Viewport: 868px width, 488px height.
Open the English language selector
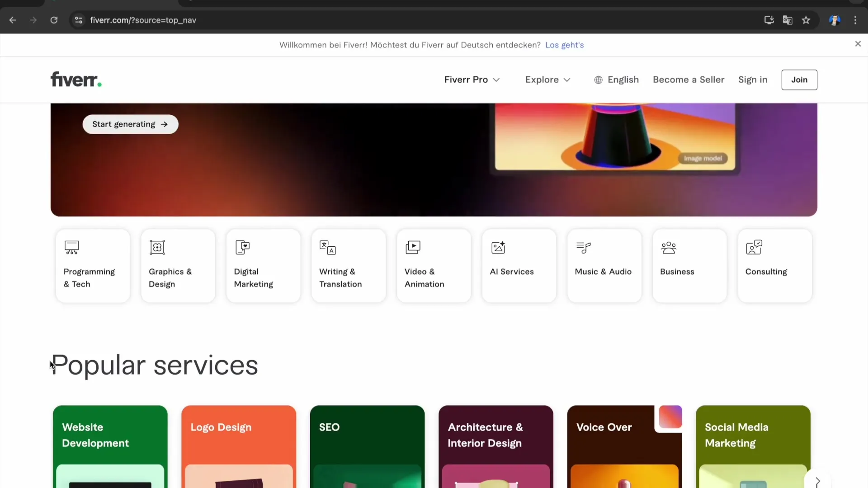[x=616, y=80]
